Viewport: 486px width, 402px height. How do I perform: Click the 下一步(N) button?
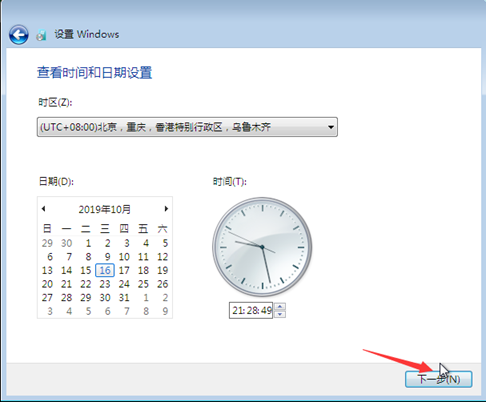coord(438,379)
